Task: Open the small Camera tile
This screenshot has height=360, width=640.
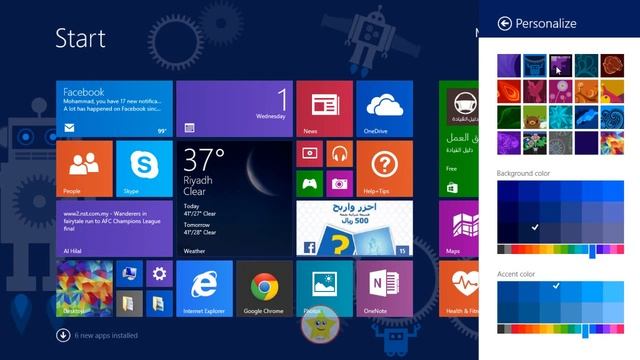Action: 340,184
